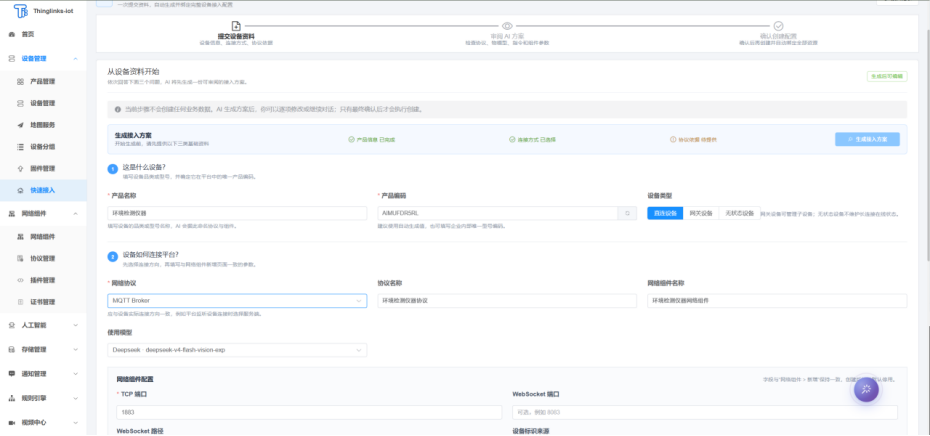Collapse the 设备管理 parent menu chevron
This screenshot has width=930, height=436.
click(x=75, y=59)
